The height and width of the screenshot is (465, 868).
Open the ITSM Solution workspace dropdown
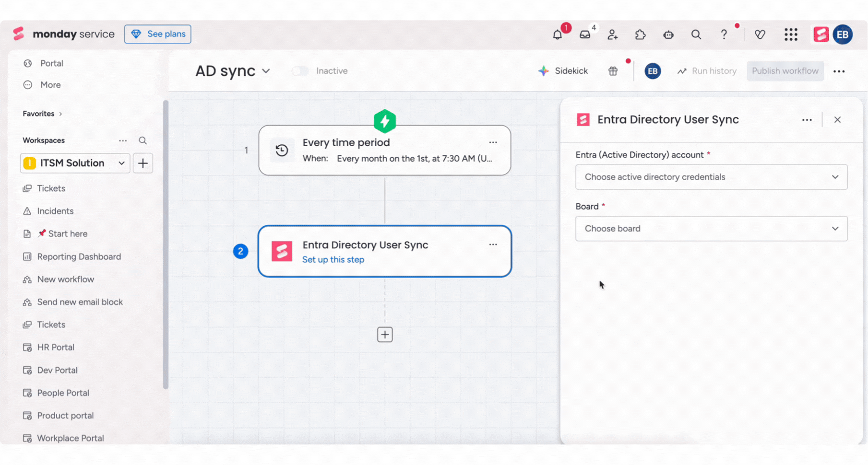(75, 163)
